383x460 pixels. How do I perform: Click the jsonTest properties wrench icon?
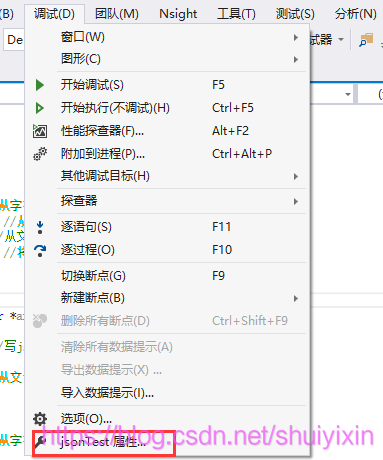[40, 442]
